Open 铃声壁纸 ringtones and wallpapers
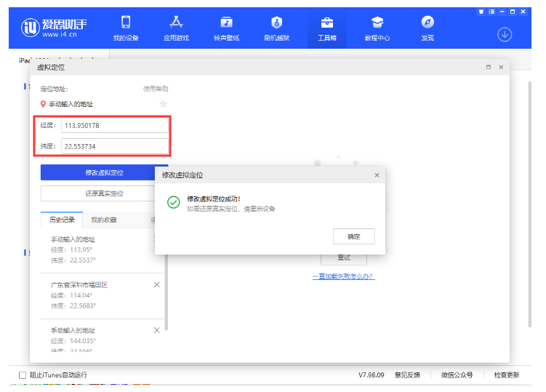The height and width of the screenshot is (392, 546). point(226,23)
